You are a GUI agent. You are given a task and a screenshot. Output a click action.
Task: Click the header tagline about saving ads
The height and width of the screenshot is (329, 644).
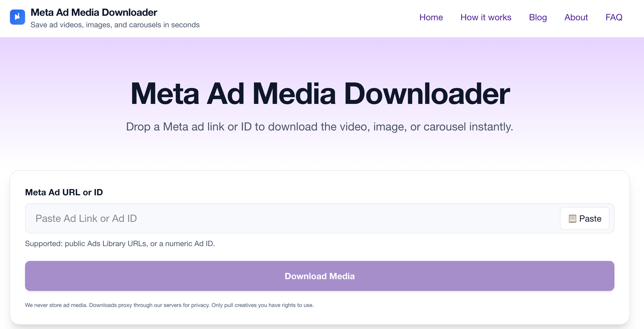click(115, 25)
